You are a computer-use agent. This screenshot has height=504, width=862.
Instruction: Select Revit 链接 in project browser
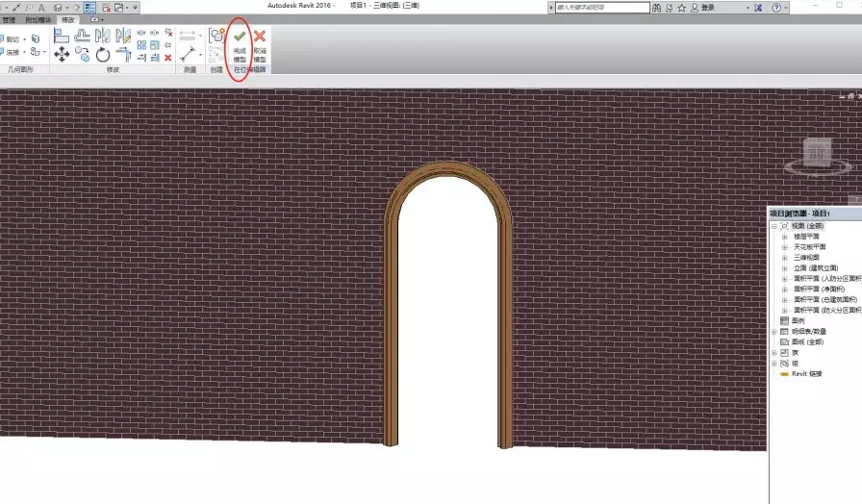[x=806, y=374]
